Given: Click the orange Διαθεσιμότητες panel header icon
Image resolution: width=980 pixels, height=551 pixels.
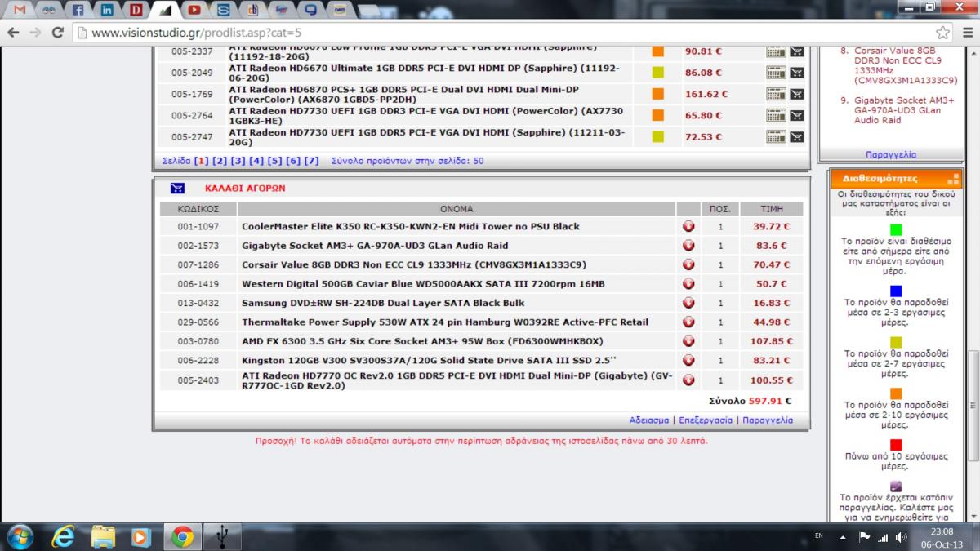Looking at the screenshot, I should tap(952, 178).
